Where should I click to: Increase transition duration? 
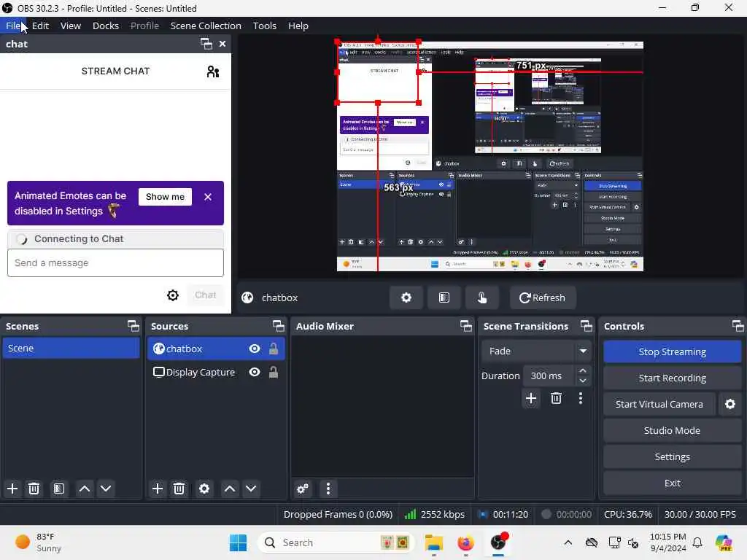(x=583, y=370)
